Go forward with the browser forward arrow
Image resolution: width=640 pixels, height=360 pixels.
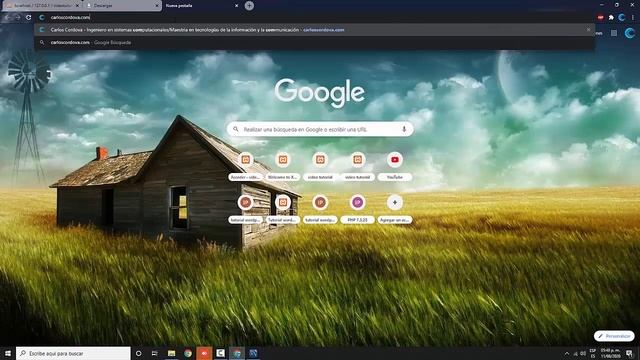click(18, 17)
